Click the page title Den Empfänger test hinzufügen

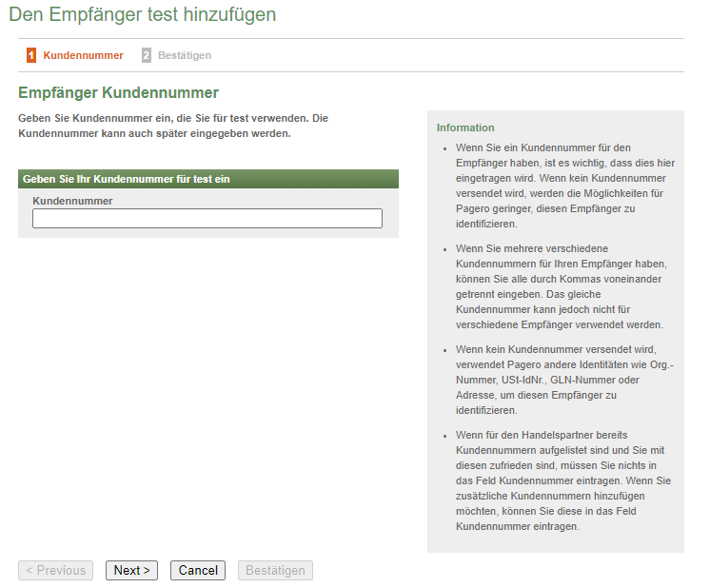pos(143,14)
